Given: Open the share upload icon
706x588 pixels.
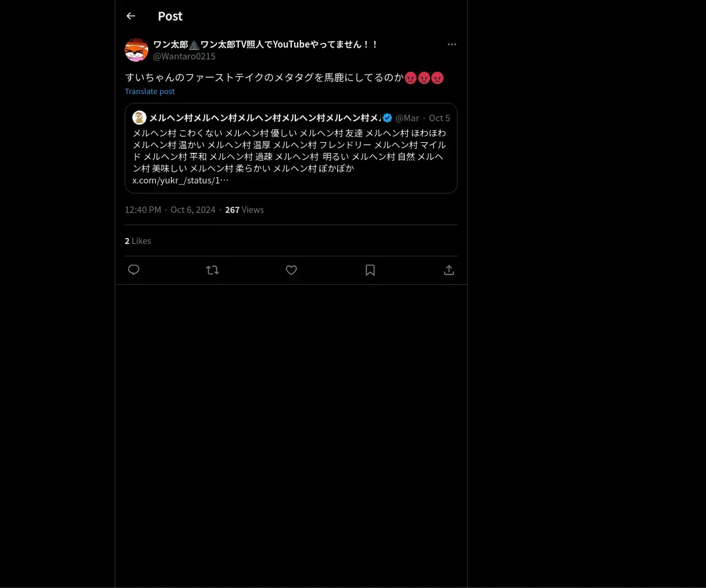Looking at the screenshot, I should [449, 270].
